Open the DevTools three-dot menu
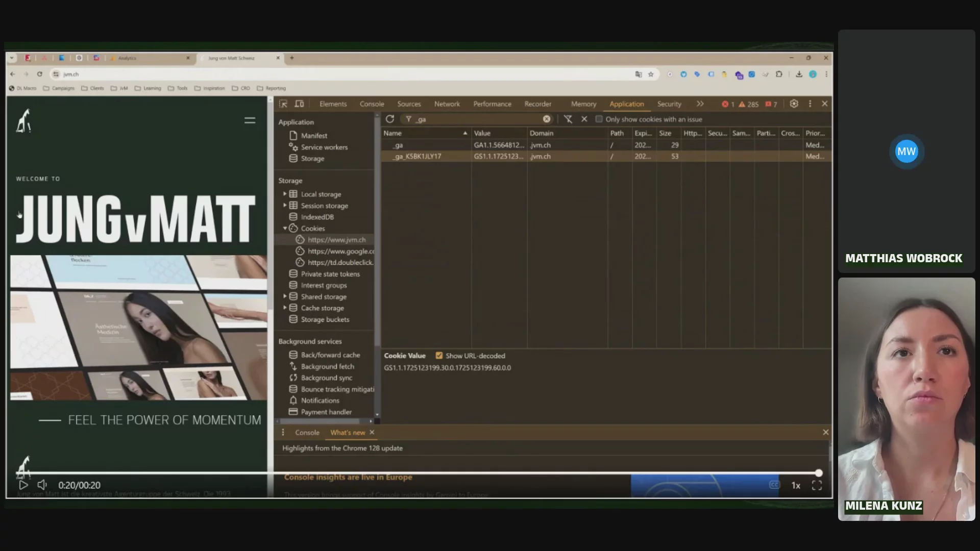 [810, 104]
